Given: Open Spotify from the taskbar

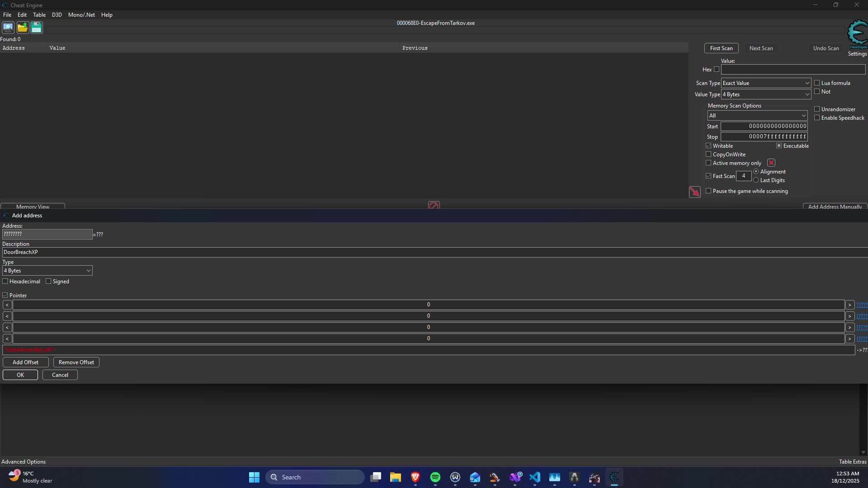Looking at the screenshot, I should 435,477.
